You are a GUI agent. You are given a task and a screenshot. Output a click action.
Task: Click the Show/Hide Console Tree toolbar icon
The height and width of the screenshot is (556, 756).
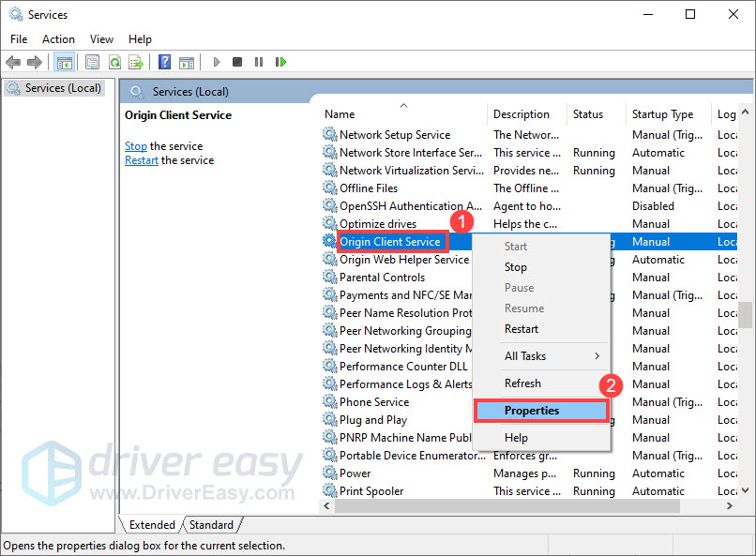[x=64, y=62]
